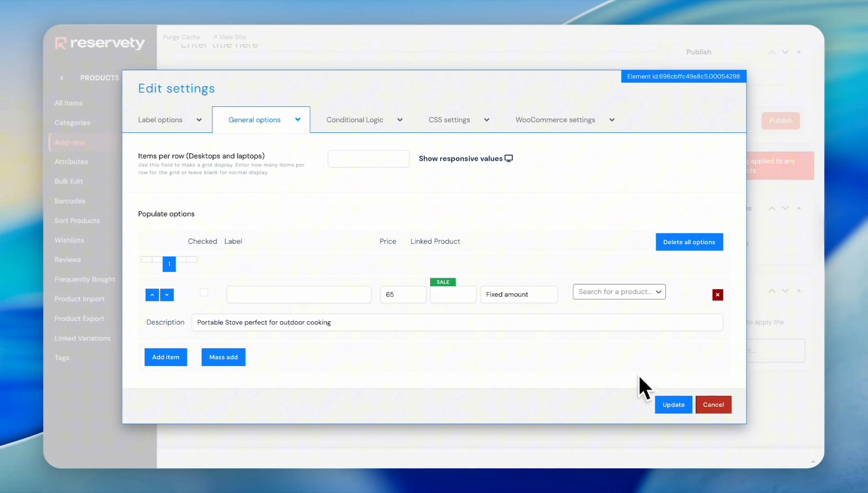
Task: Click the General options tab chevron
Action: (x=298, y=120)
